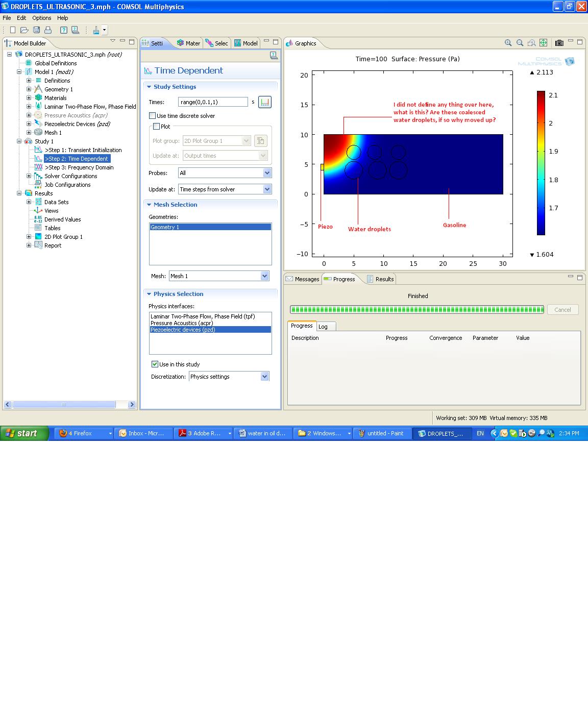Click the Zoom Extents icon in Graphics

[543, 43]
